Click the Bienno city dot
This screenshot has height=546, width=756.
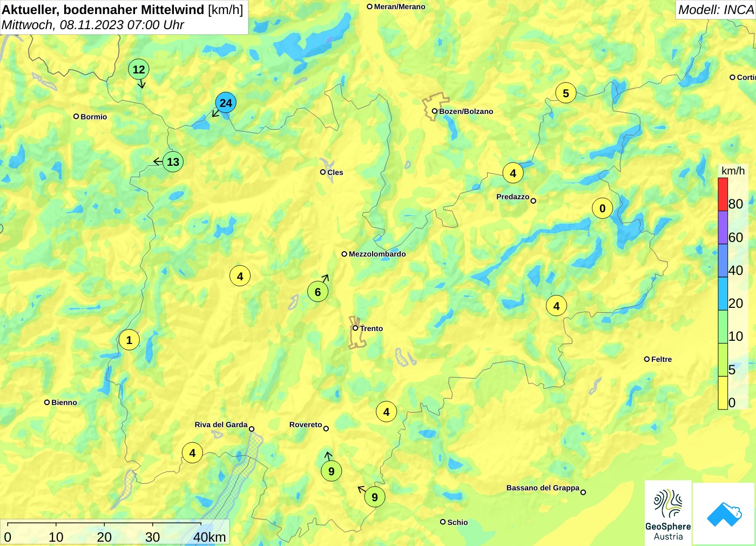pyautogui.click(x=47, y=402)
